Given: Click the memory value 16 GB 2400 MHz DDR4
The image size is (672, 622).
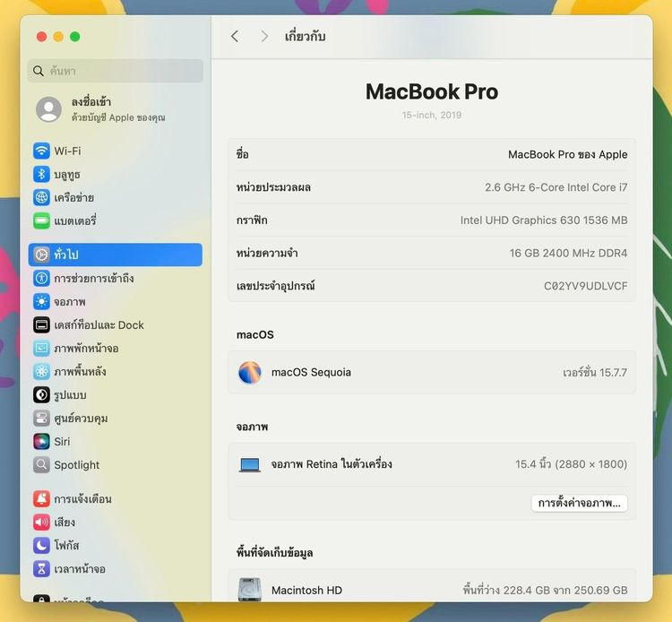Looking at the screenshot, I should pyautogui.click(x=568, y=254).
